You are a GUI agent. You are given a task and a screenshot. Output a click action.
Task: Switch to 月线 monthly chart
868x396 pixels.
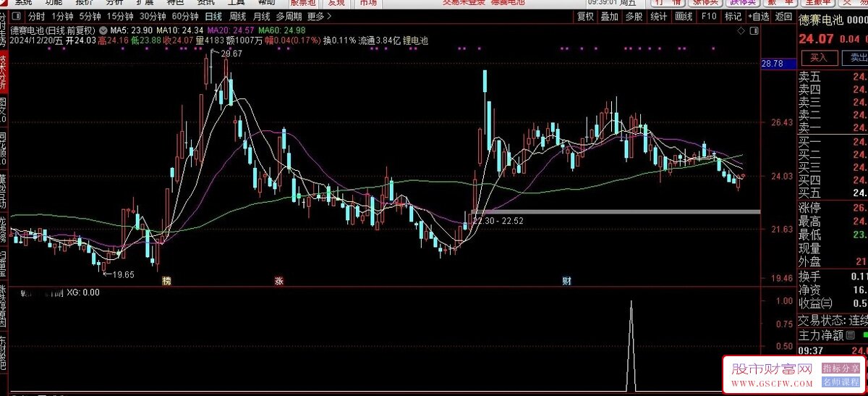click(261, 17)
